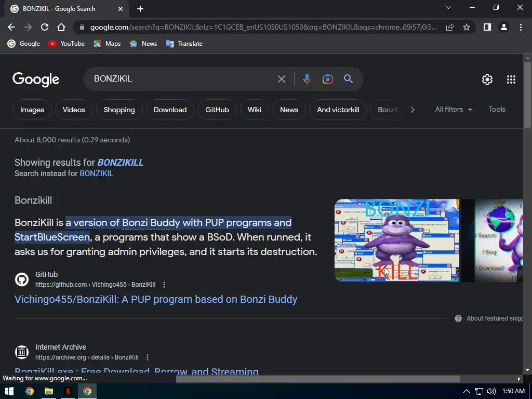This screenshot has width=532, height=399.
Task: Select the Videos filter chip
Action: click(74, 110)
